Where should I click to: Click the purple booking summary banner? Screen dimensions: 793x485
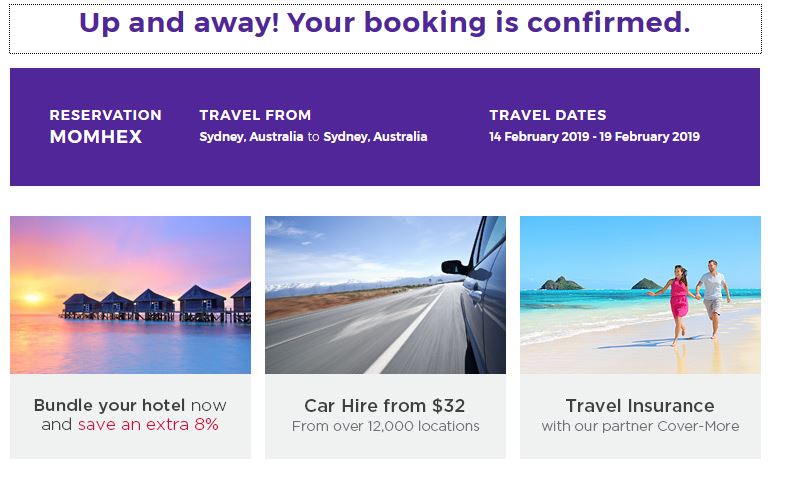point(385,127)
